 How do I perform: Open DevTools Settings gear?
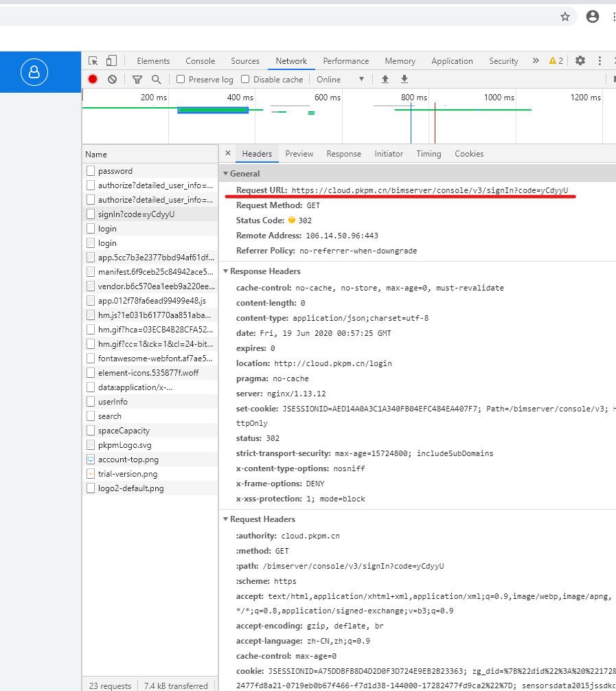pos(580,60)
